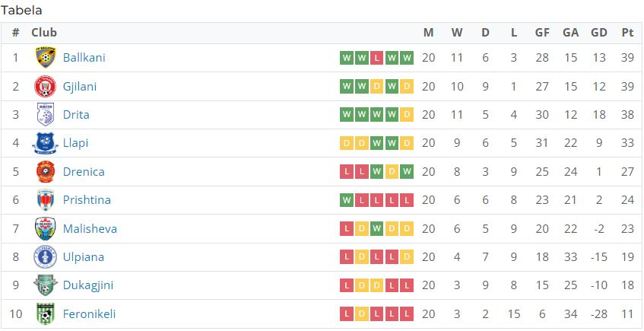The width and height of the screenshot is (644, 331).
Task: Click the Drita club logo
Action: [x=45, y=114]
